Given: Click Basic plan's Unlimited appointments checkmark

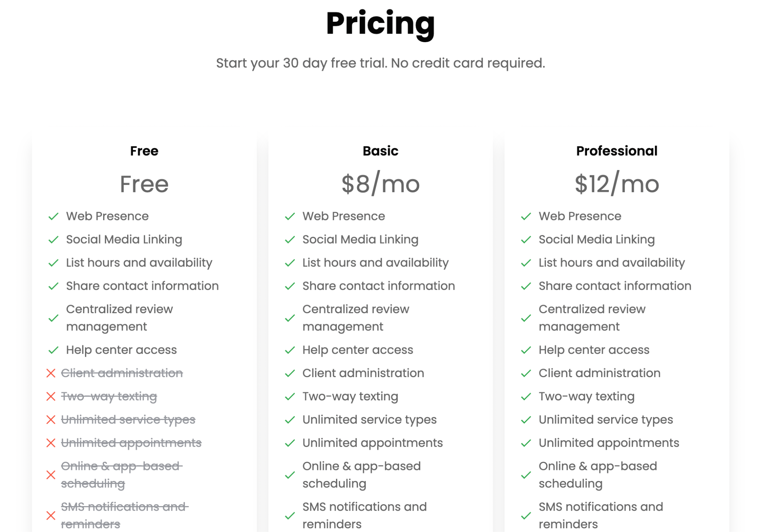Looking at the screenshot, I should click(x=290, y=443).
